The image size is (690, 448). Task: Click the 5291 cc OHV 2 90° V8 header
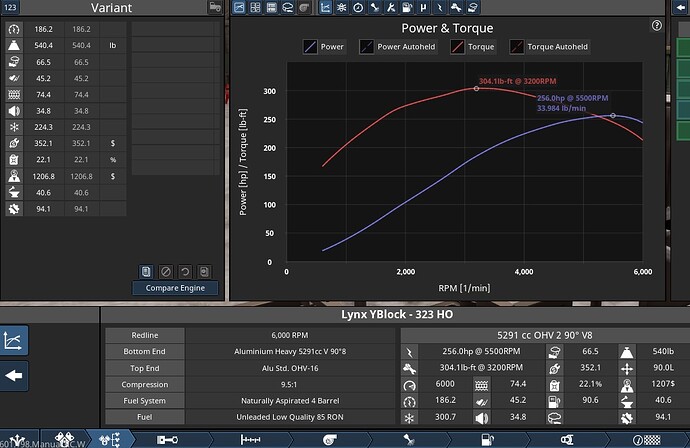(545, 335)
